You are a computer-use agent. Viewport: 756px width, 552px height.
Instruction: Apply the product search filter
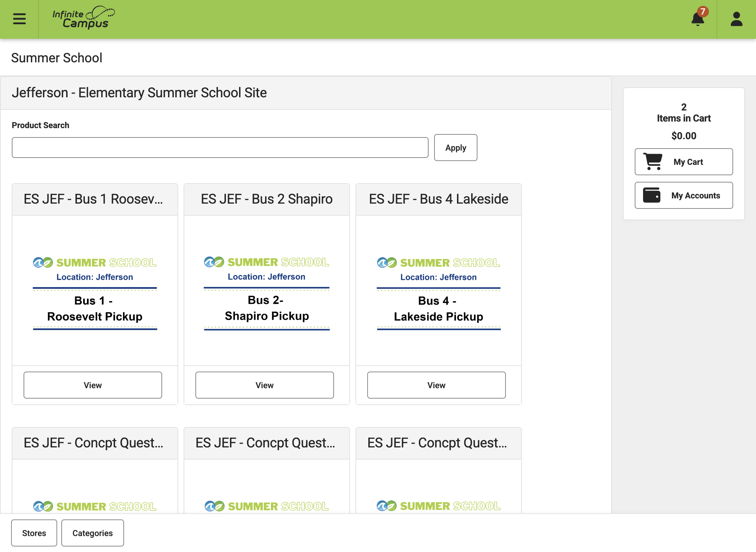(x=456, y=148)
